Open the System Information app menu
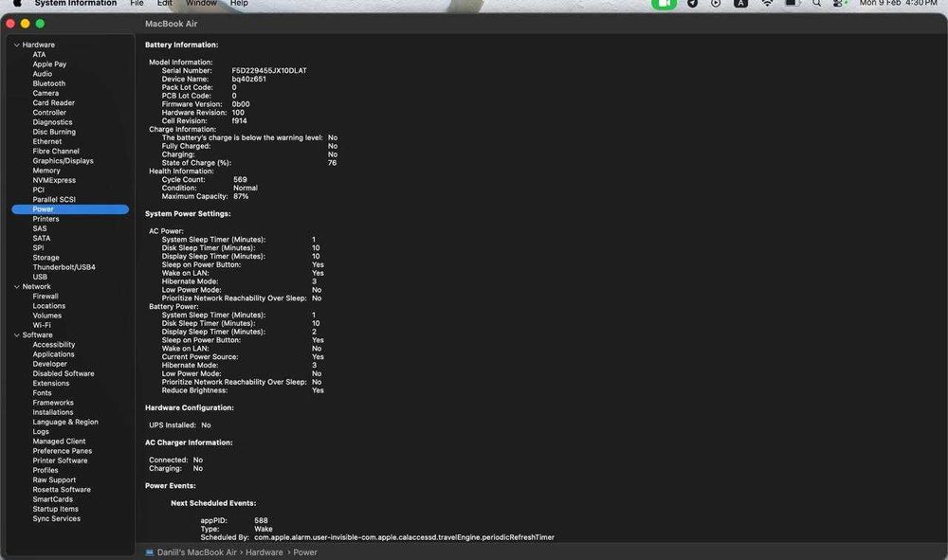Screen dimensions: 948x560 (76, 3)
